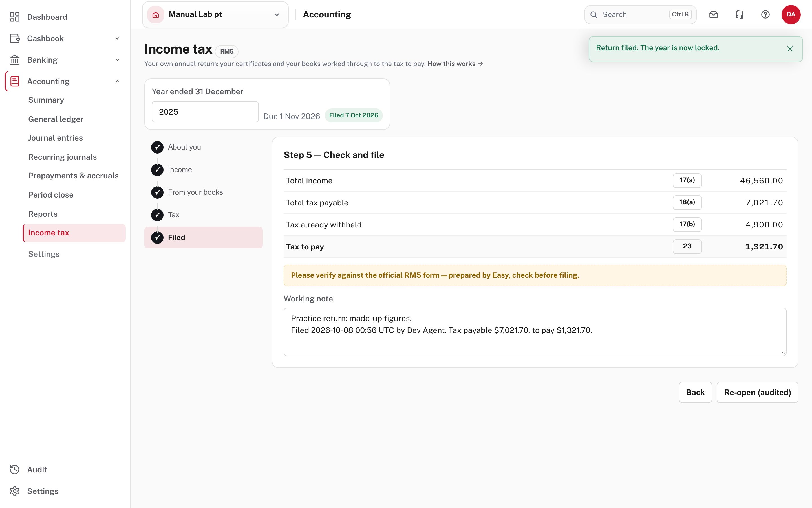Click the Search box in header
812x508 pixels.
(640, 14)
